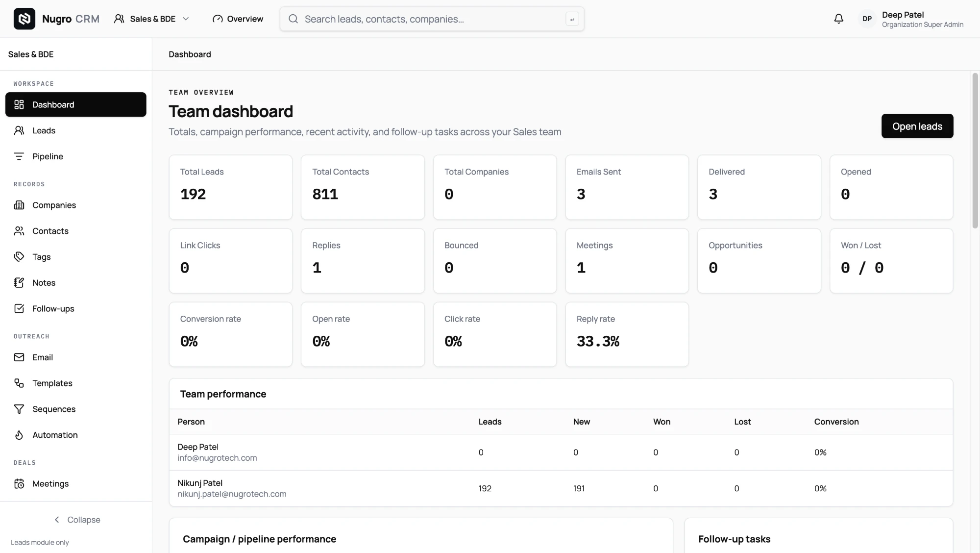Click Campaign / pipeline performance heading
Screen dimensions: 980x553
pos(259,539)
